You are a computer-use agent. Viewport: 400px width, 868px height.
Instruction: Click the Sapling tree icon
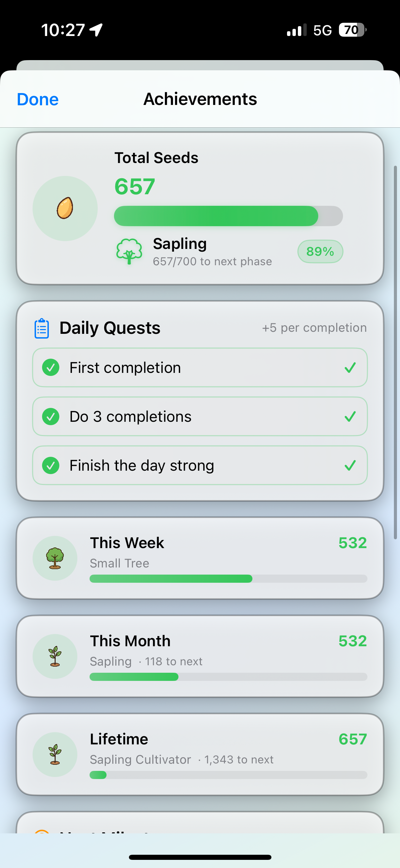pos(129,251)
